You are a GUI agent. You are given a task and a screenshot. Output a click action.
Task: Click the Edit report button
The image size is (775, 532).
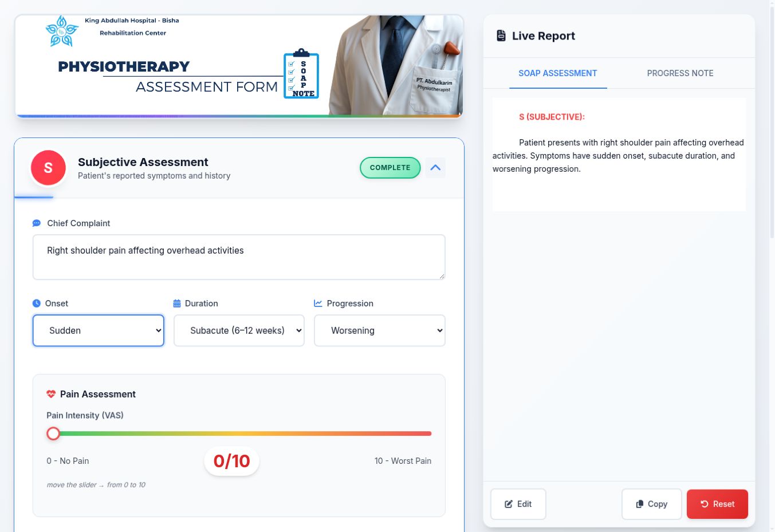click(x=518, y=504)
